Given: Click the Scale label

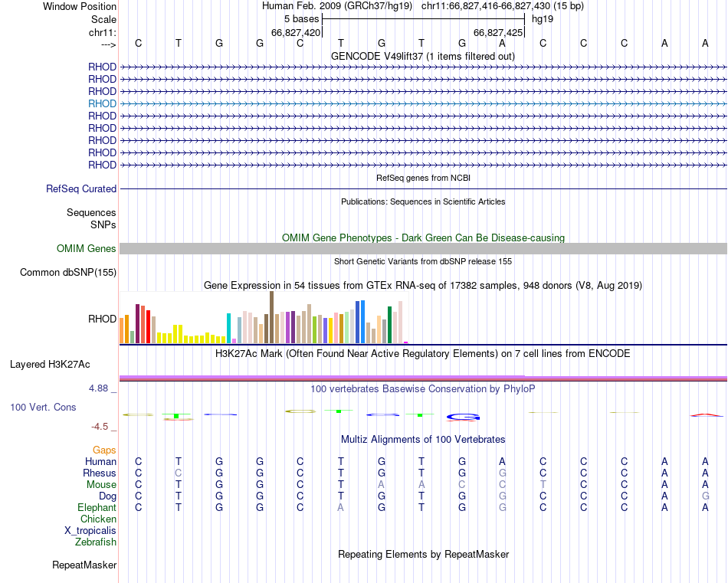Looking at the screenshot, I should (103, 19).
